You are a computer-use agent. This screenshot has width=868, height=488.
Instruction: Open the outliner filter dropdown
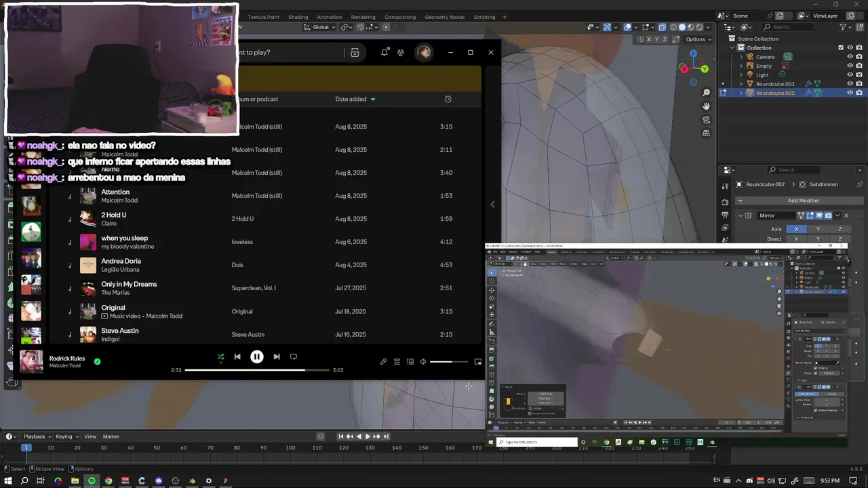pyautogui.click(x=845, y=27)
